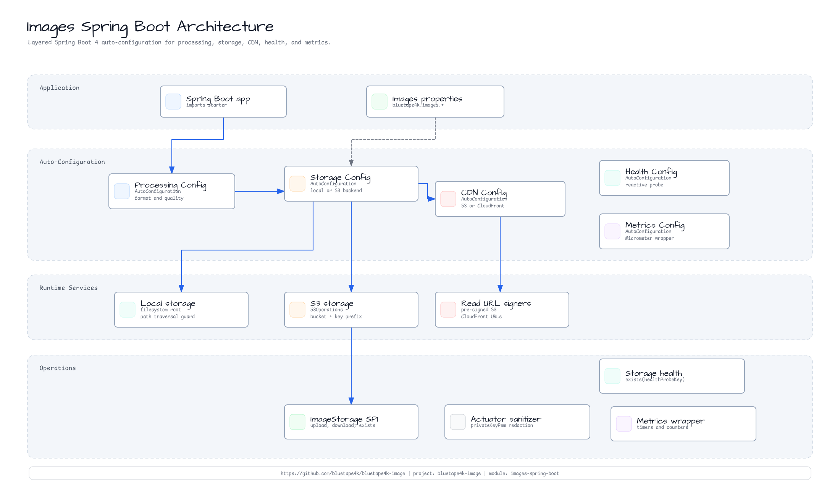Select the "ImageStorage SPI" node title

[x=344, y=419]
